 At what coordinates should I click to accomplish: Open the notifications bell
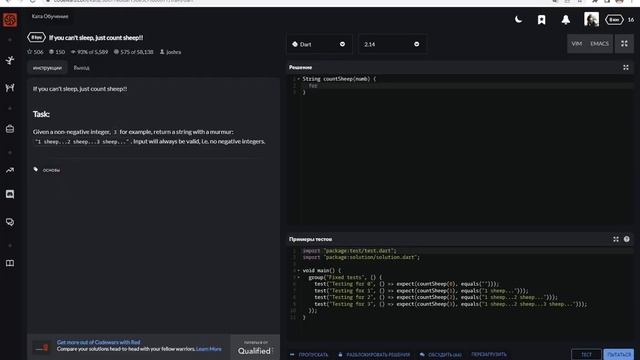pos(566,20)
